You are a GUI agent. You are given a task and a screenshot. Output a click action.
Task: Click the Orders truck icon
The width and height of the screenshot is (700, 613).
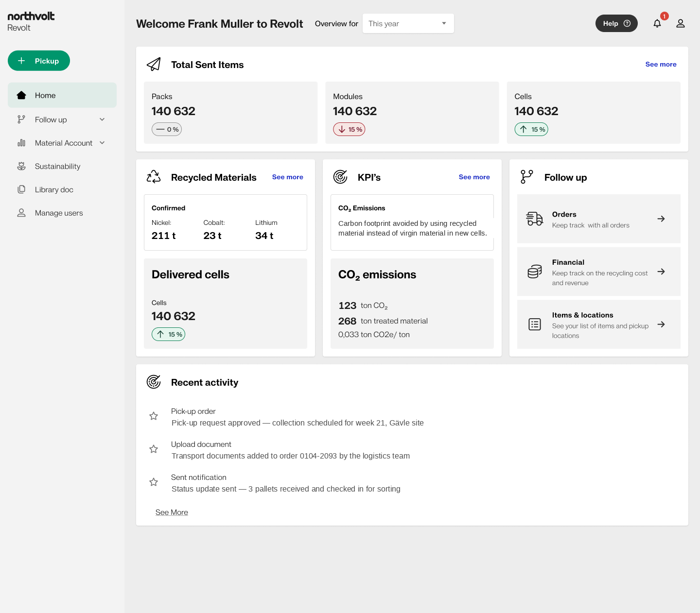(x=535, y=219)
